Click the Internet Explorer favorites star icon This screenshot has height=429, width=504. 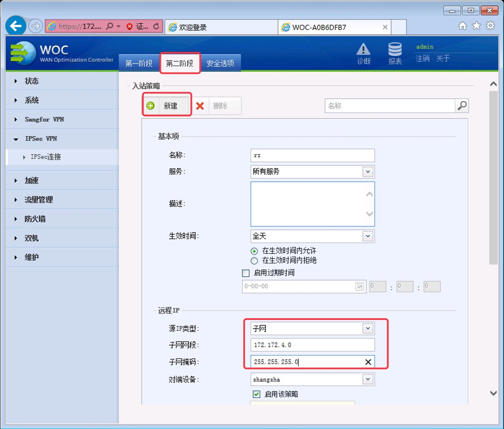point(476,26)
